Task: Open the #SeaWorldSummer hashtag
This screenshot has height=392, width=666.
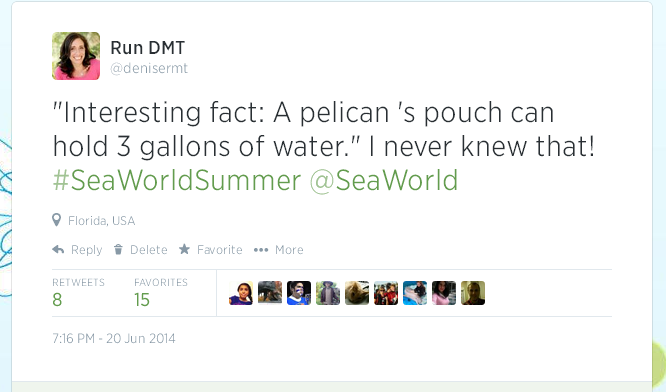Action: click(x=177, y=180)
